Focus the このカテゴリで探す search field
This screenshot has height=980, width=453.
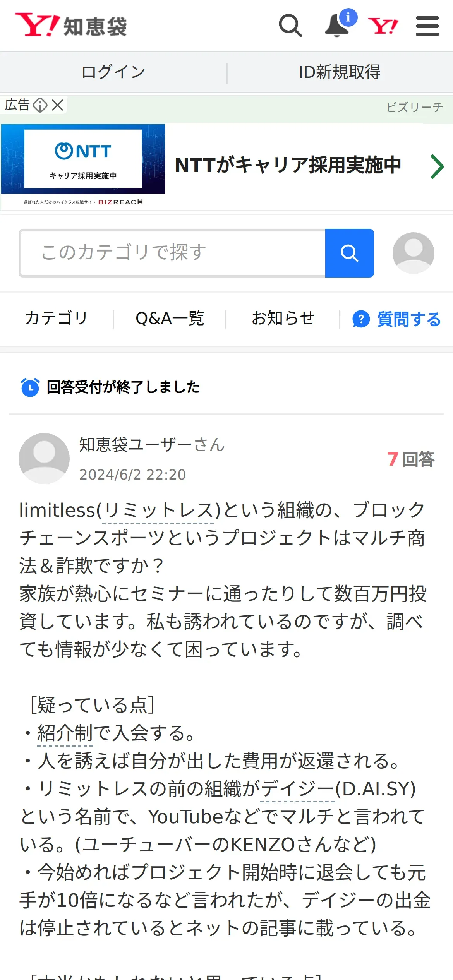[173, 253]
